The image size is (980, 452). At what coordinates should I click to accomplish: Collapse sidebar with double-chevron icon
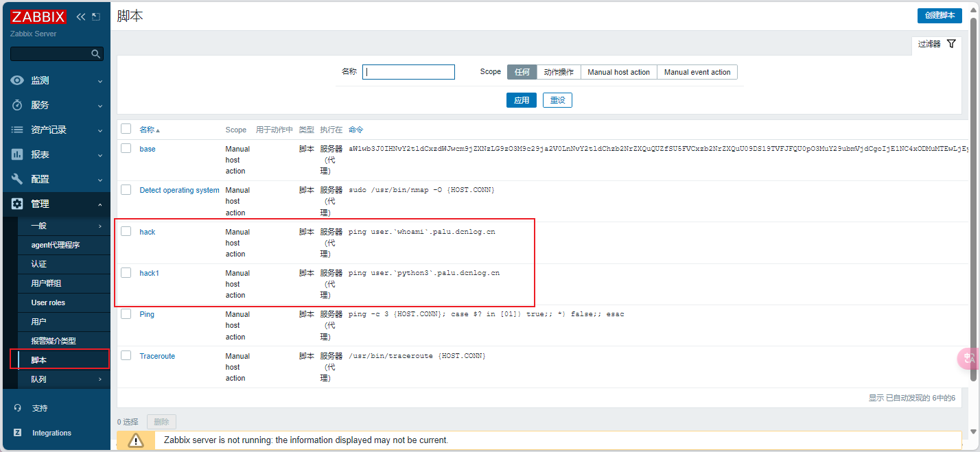coord(81,16)
